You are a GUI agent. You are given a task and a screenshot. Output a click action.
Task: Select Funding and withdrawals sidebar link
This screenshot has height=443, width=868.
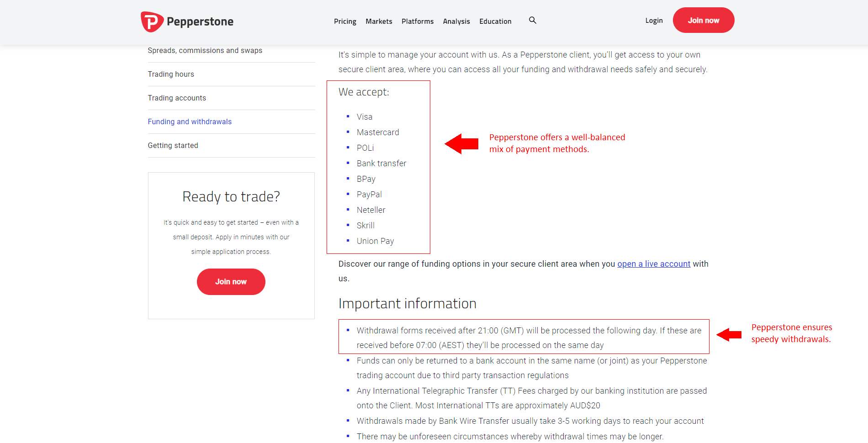click(190, 121)
